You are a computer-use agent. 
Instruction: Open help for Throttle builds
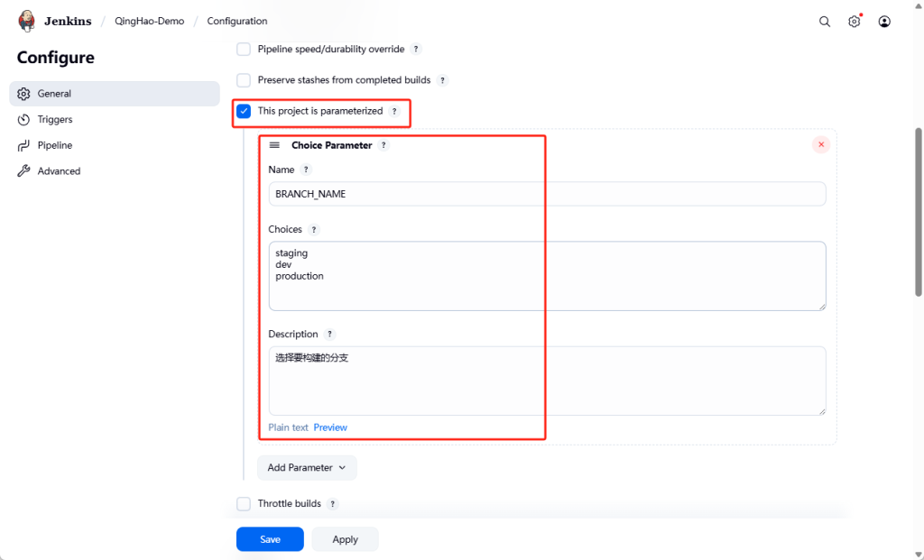pyautogui.click(x=333, y=504)
